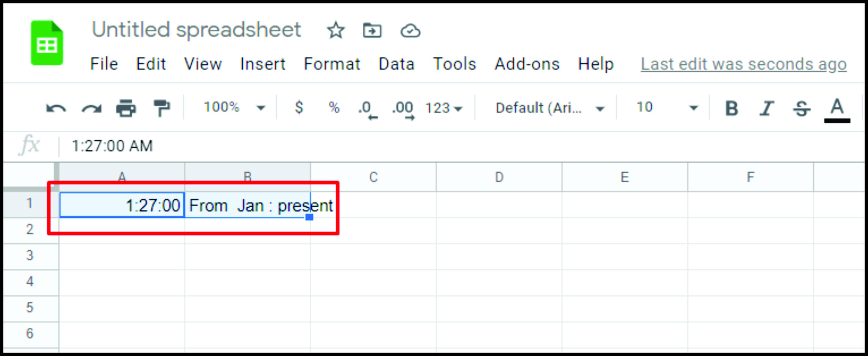Activate the paint format tool

(x=161, y=108)
